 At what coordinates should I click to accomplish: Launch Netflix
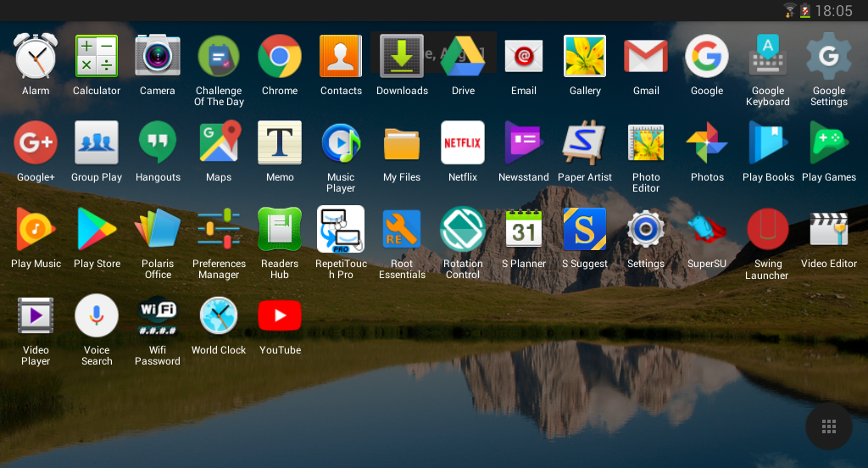(x=463, y=142)
